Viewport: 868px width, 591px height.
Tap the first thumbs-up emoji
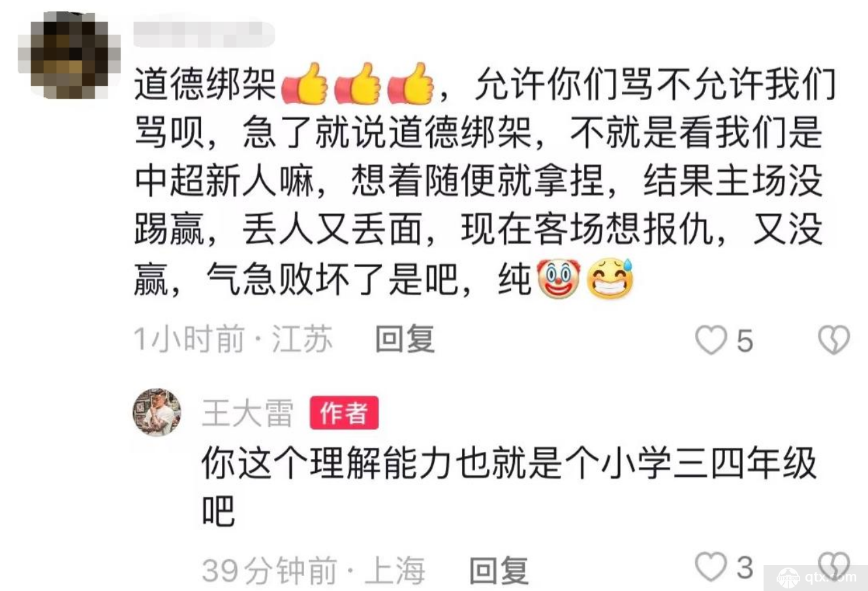point(304,84)
